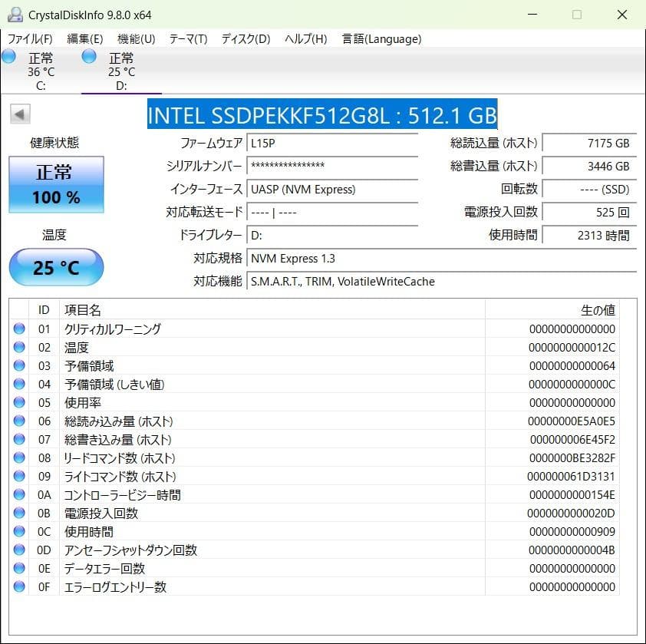646x644 pixels.
Task: Open the 言語(Language) menu
Action: click(x=381, y=38)
